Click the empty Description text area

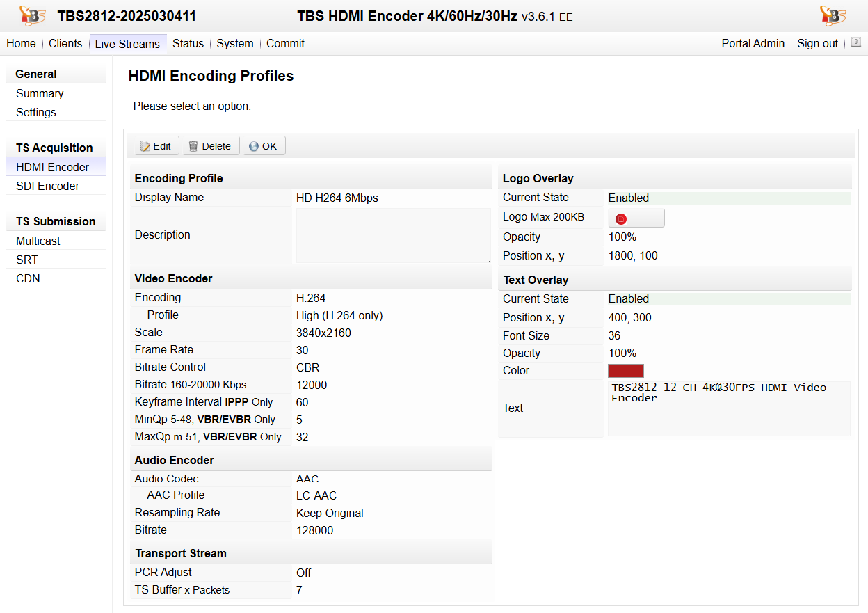pyautogui.click(x=393, y=235)
